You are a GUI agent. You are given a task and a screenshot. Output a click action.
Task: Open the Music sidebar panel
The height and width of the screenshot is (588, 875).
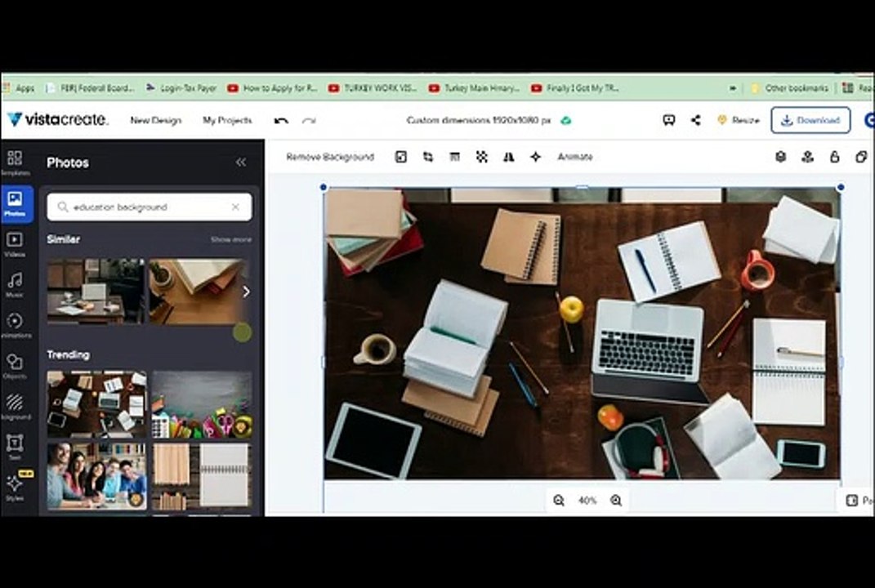coord(15,285)
